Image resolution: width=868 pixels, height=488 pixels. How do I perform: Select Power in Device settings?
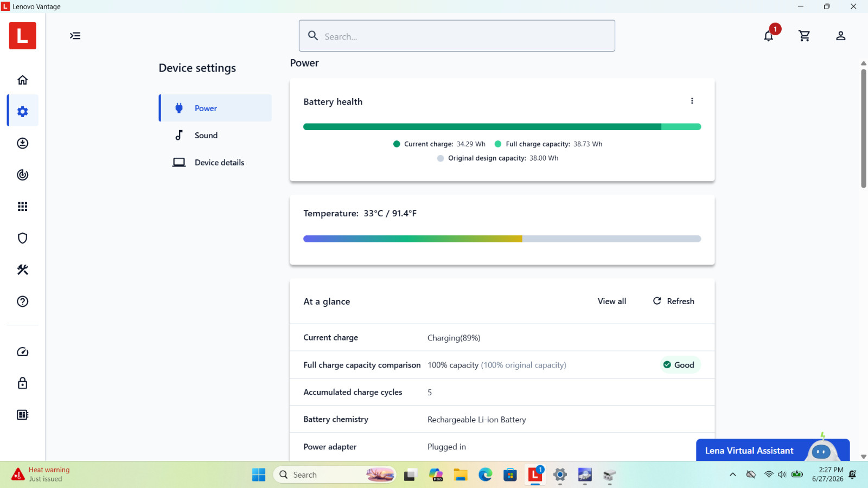tap(215, 108)
